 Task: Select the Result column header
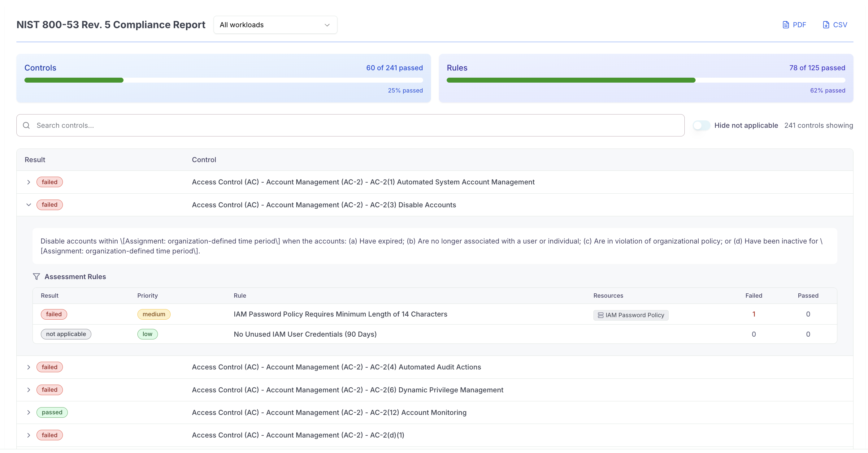click(x=35, y=159)
